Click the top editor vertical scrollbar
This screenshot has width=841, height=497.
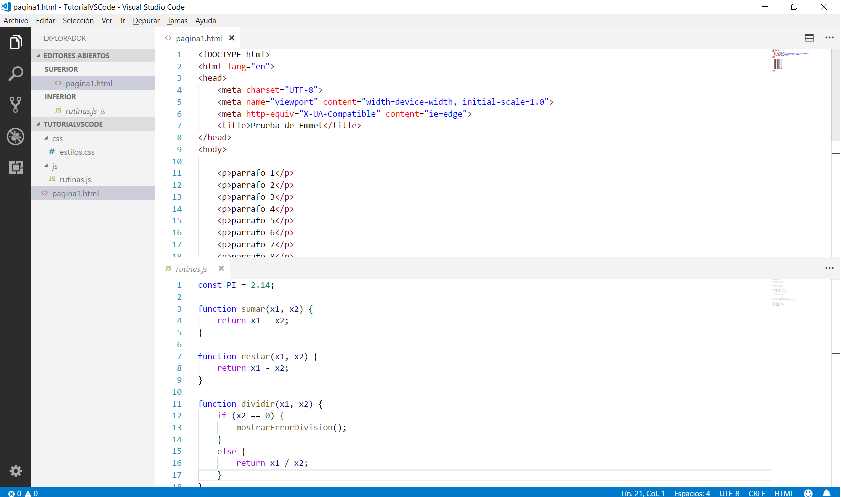836,94
